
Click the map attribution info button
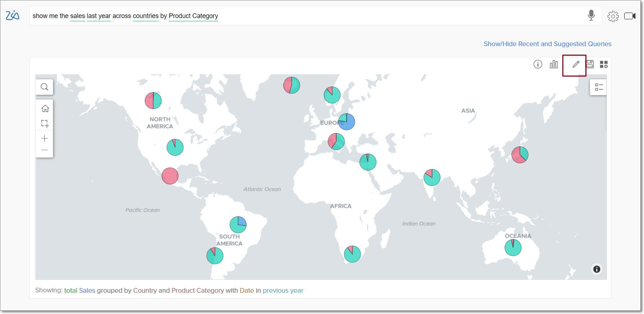597,269
